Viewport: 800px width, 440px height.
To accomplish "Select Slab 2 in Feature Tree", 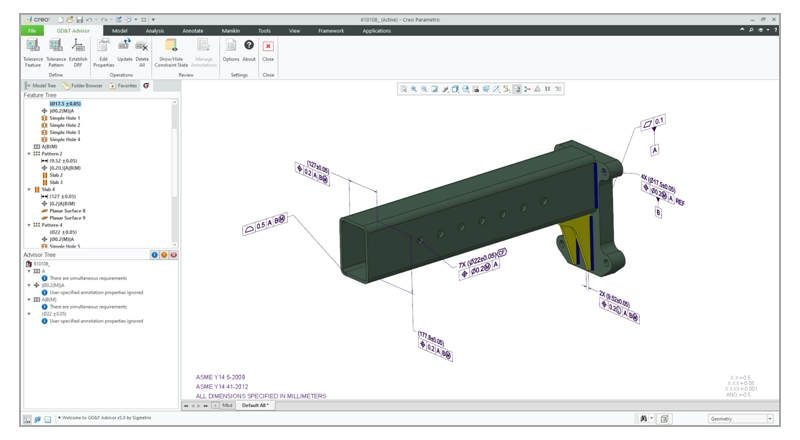I will [x=53, y=175].
